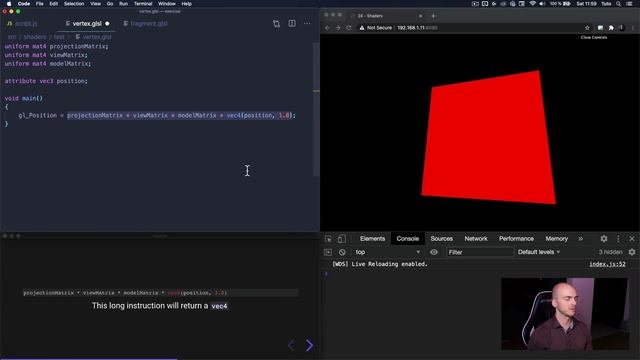Click the unsaved dot on vertex.glsl tab
This screenshot has height=360, width=640.
[x=107, y=24]
